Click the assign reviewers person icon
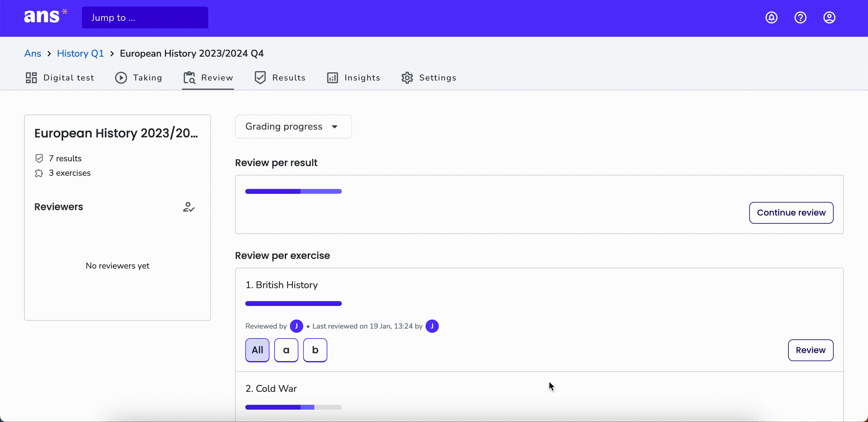 (x=189, y=206)
